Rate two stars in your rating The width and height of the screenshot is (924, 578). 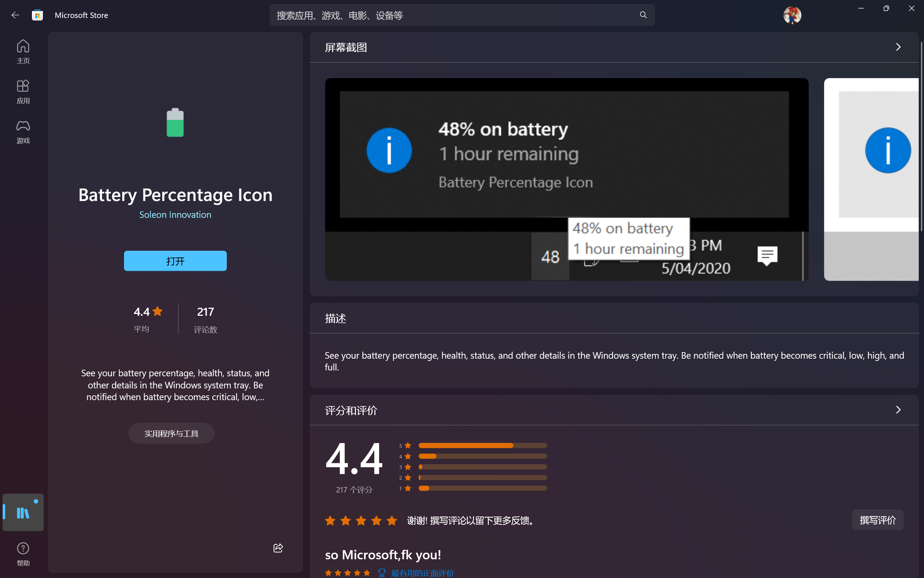click(x=345, y=520)
